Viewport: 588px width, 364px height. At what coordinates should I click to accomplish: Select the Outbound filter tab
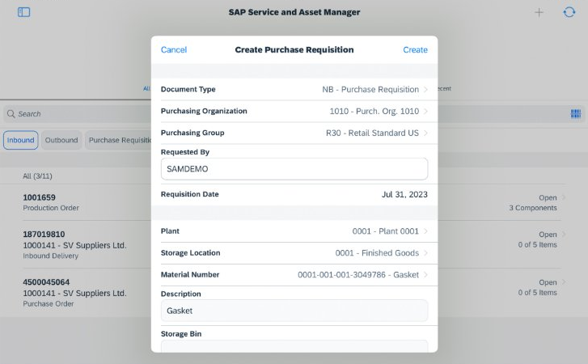[61, 140]
